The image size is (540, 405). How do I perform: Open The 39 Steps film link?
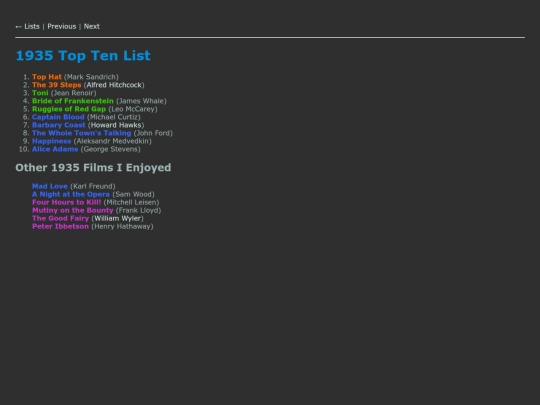(x=56, y=85)
